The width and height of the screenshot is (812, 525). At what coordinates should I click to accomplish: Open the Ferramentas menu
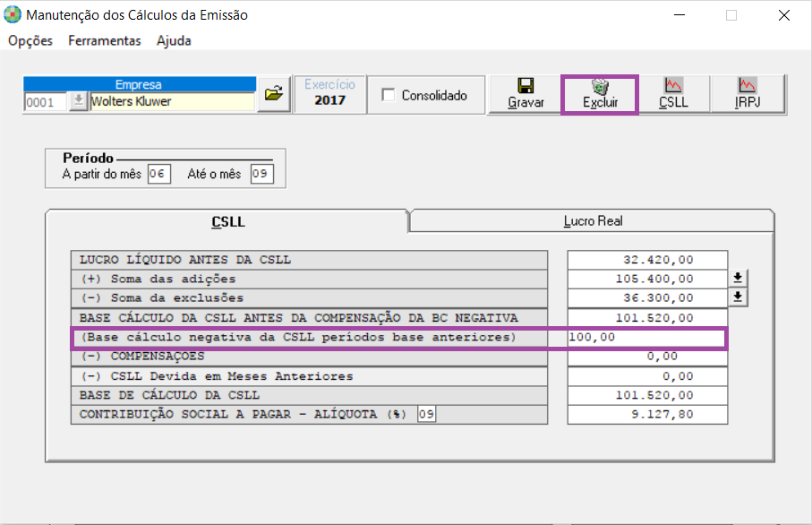click(105, 40)
